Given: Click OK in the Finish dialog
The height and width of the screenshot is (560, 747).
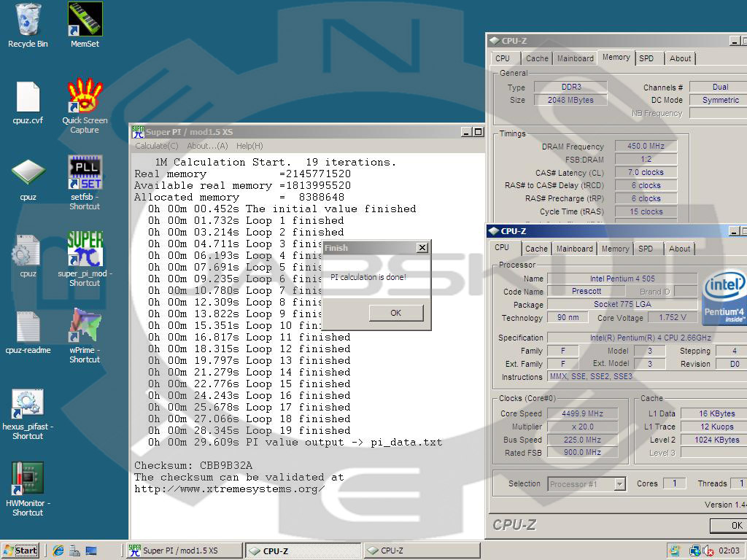Looking at the screenshot, I should [x=396, y=313].
